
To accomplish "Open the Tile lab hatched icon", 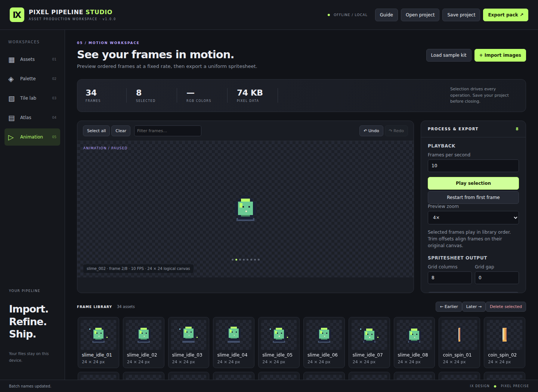I will [x=12, y=99].
